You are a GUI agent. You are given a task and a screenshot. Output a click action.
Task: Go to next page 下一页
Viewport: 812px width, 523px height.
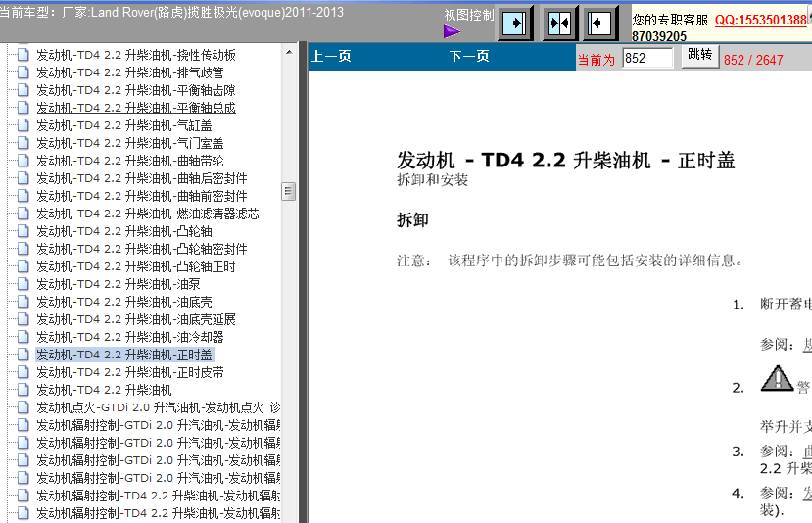pyautogui.click(x=469, y=56)
